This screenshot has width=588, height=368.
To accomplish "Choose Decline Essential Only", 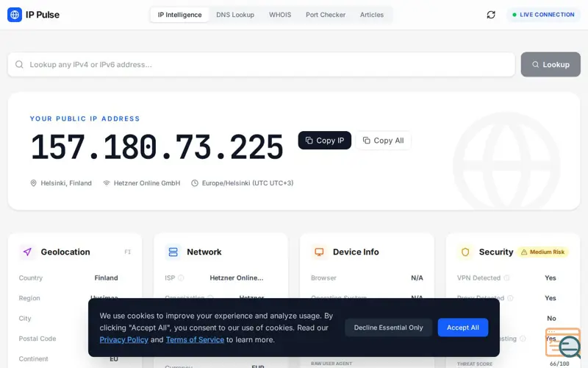I will [389, 328].
